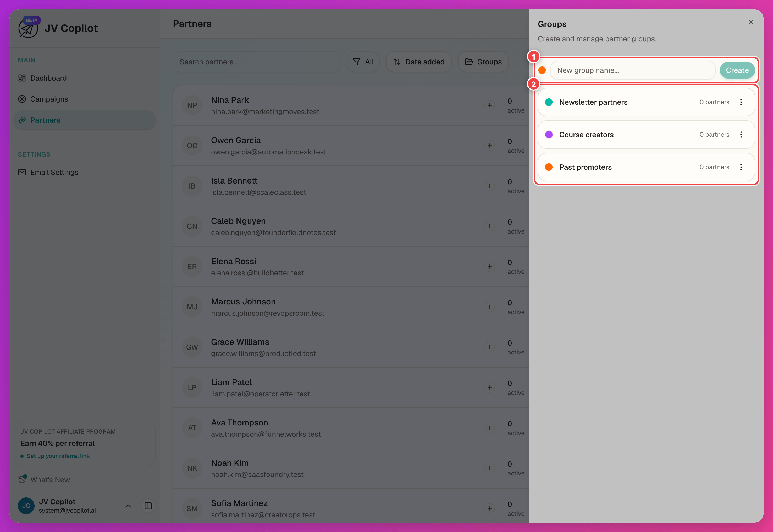Viewport: 773px width, 532px height.
Task: Open partner Ava Thompson
Action: [x=351, y=428]
